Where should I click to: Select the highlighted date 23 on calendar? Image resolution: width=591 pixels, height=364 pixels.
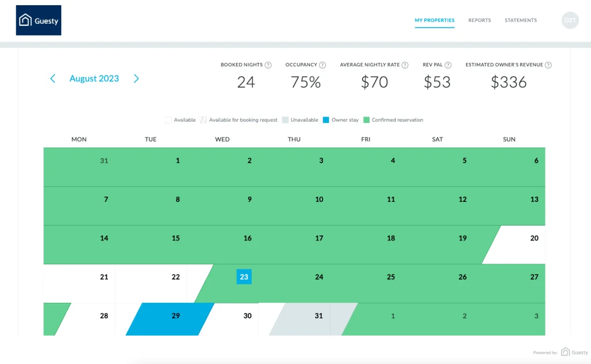244,277
